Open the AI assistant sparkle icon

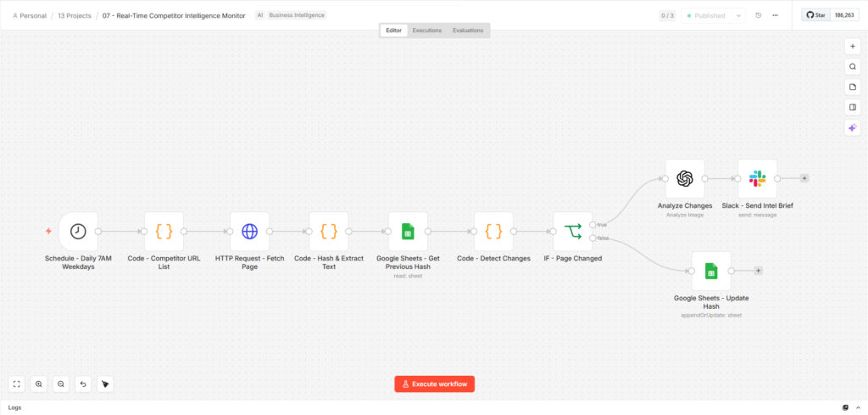coord(853,127)
